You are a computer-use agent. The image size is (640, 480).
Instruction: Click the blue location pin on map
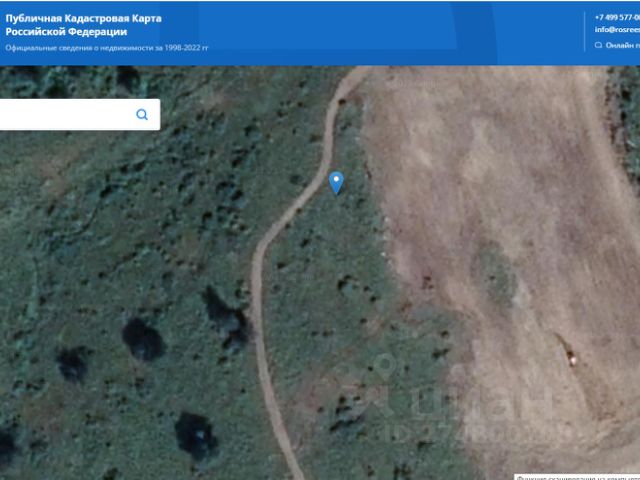tap(336, 182)
